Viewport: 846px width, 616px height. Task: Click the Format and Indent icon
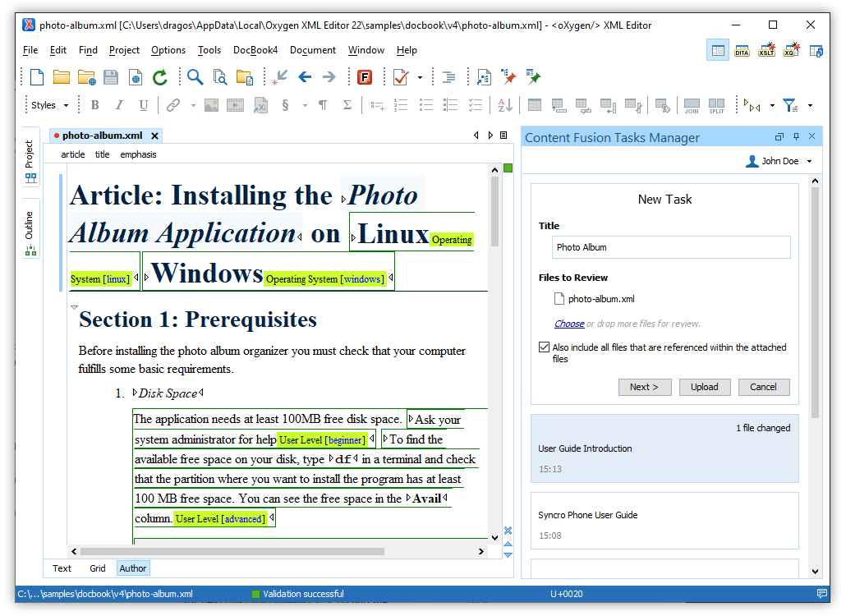coord(448,77)
